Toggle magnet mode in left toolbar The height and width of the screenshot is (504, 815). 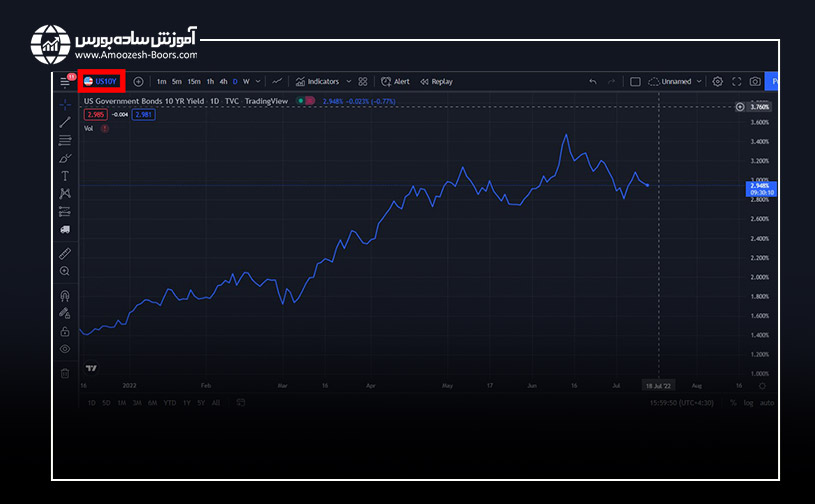pos(65,296)
